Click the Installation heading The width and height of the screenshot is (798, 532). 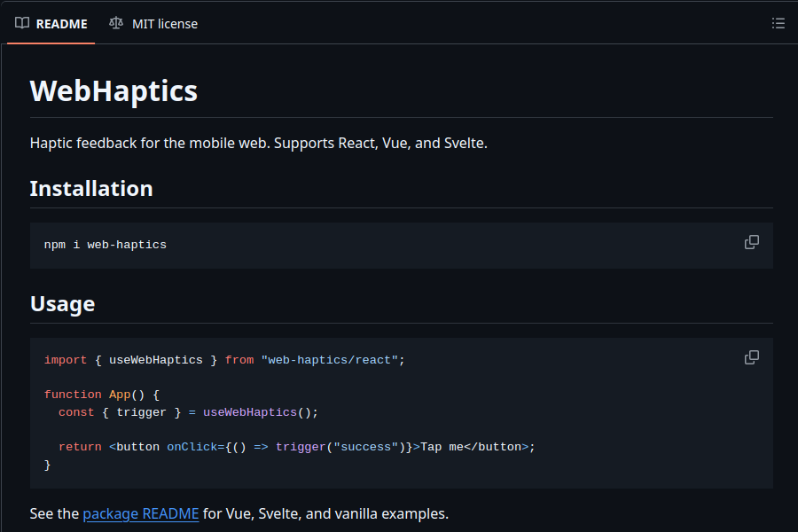(x=91, y=188)
